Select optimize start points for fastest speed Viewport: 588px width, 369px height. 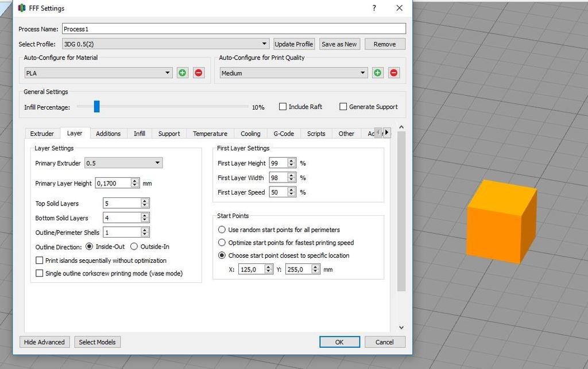(x=222, y=243)
